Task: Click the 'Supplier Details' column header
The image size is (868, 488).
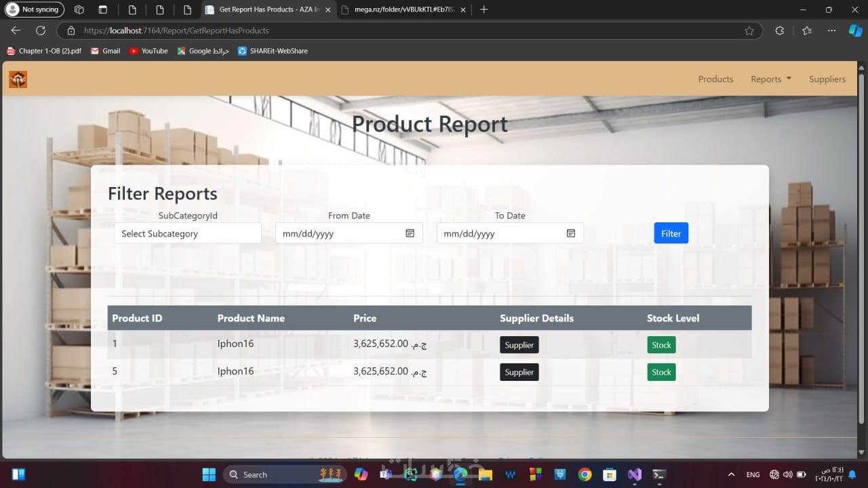Action: 536,318
